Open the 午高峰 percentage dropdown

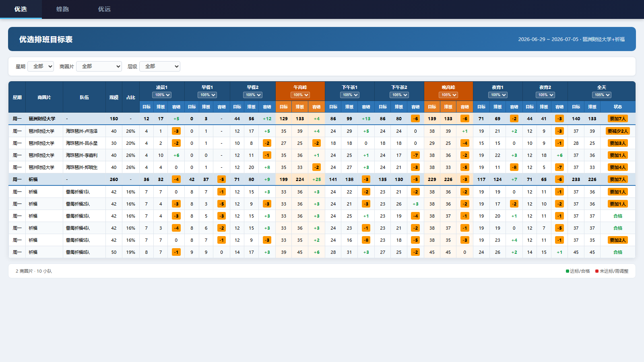(300, 95)
